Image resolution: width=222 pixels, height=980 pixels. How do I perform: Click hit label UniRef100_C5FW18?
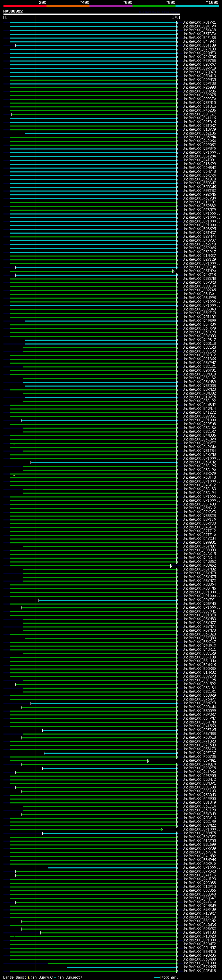click(x=199, y=971)
